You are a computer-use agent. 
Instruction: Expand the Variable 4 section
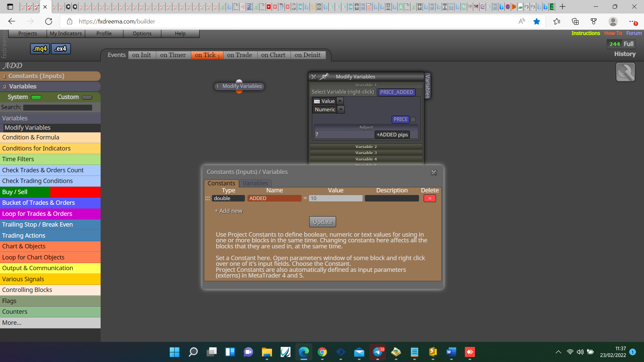coord(366,159)
